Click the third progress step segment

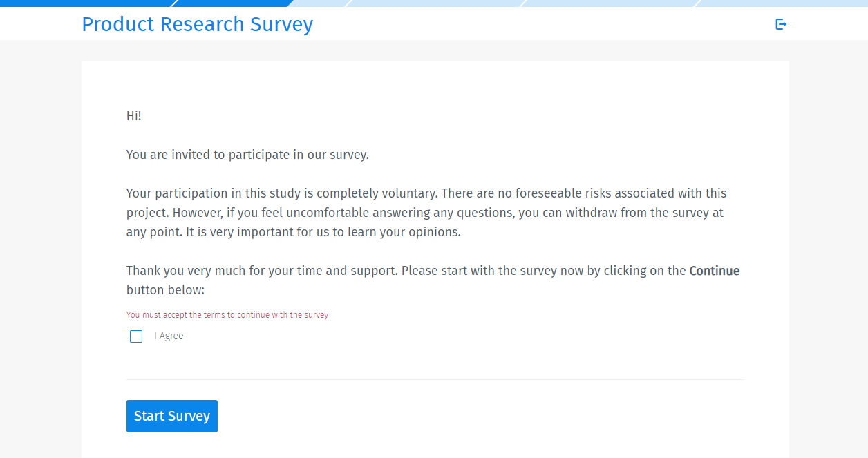pyautogui.click(x=435, y=3)
